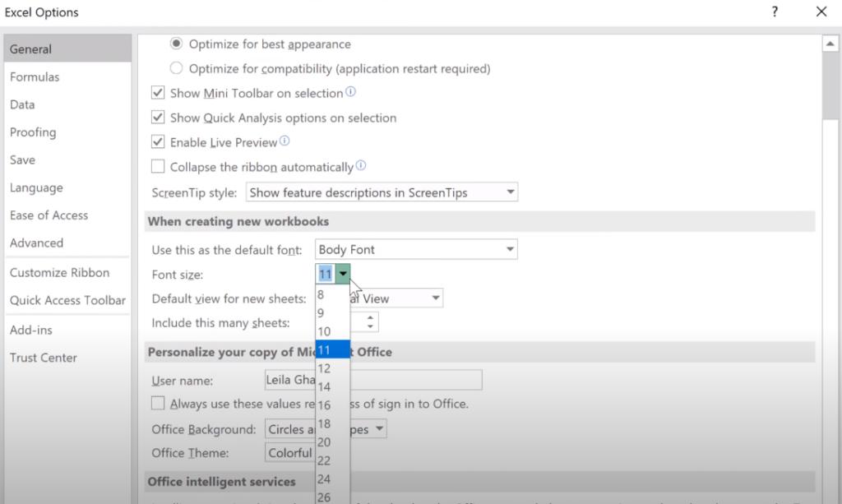Toggle Show Quick Analysis options on selection
The width and height of the screenshot is (842, 504).
pyautogui.click(x=157, y=117)
